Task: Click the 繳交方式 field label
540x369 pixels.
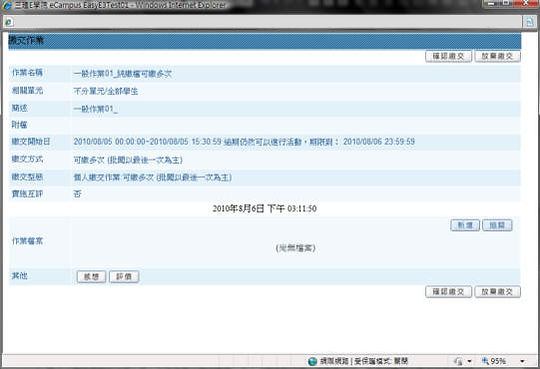Action: coord(27,159)
